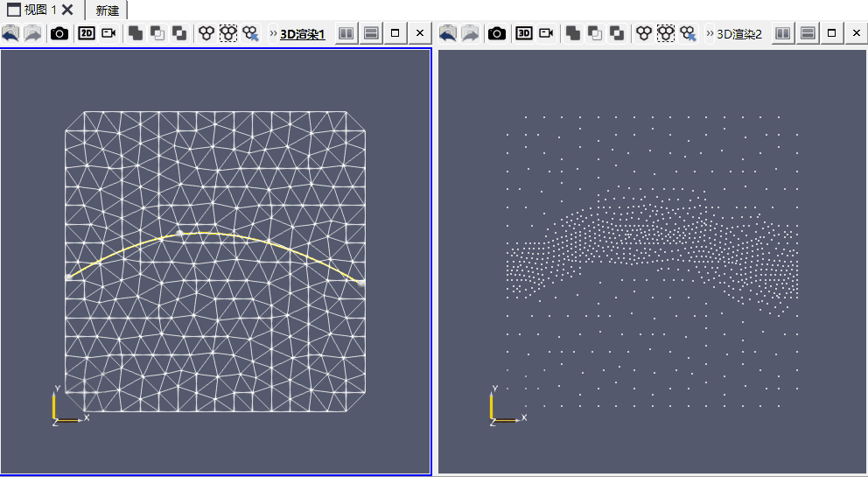
Task: Click the outlined front square icon in 3D渲染2
Action: 594,34
